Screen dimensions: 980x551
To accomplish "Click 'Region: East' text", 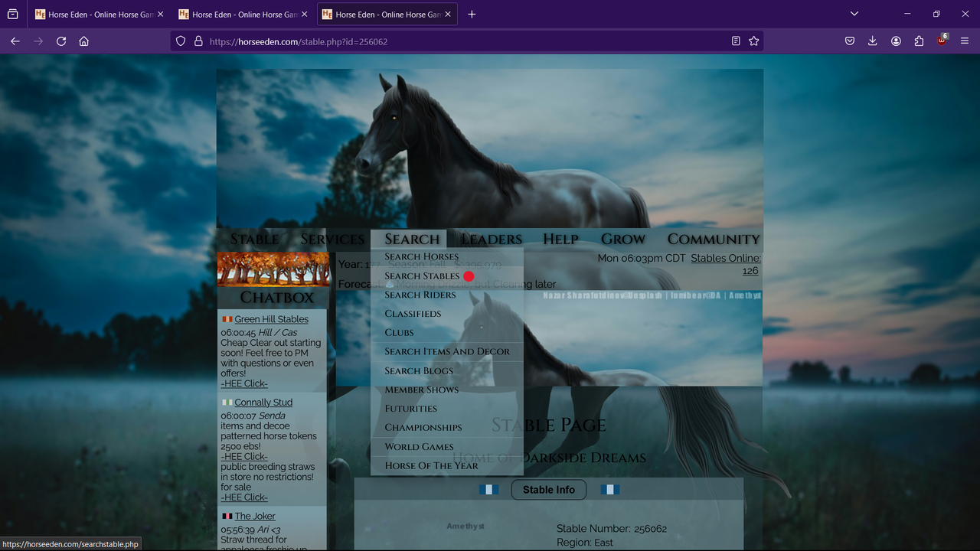I will 585,543.
